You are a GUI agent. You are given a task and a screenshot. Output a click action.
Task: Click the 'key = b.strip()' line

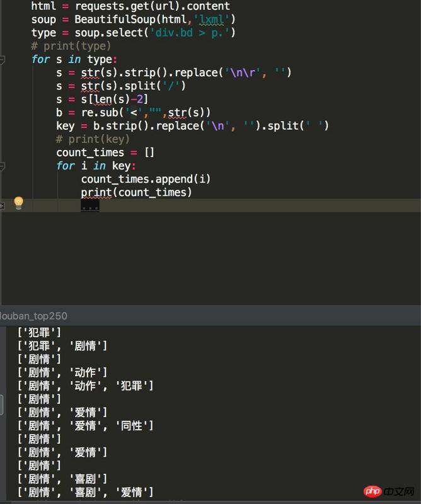[x=192, y=126]
